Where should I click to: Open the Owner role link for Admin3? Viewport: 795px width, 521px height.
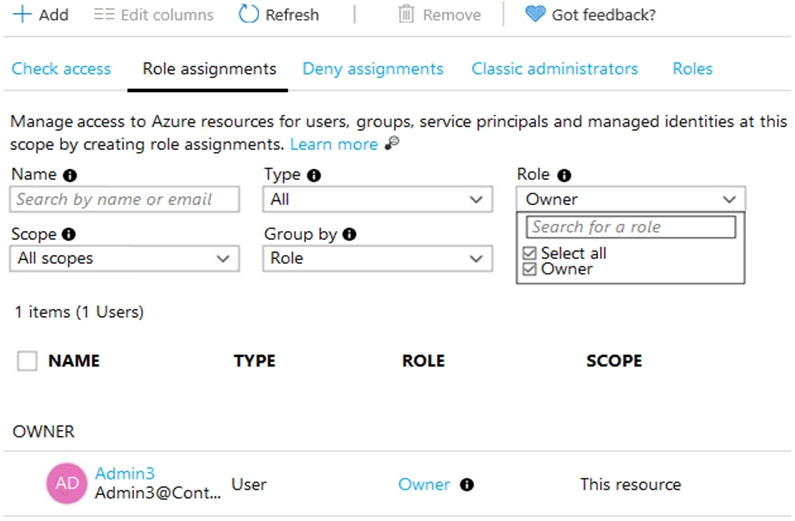(424, 485)
